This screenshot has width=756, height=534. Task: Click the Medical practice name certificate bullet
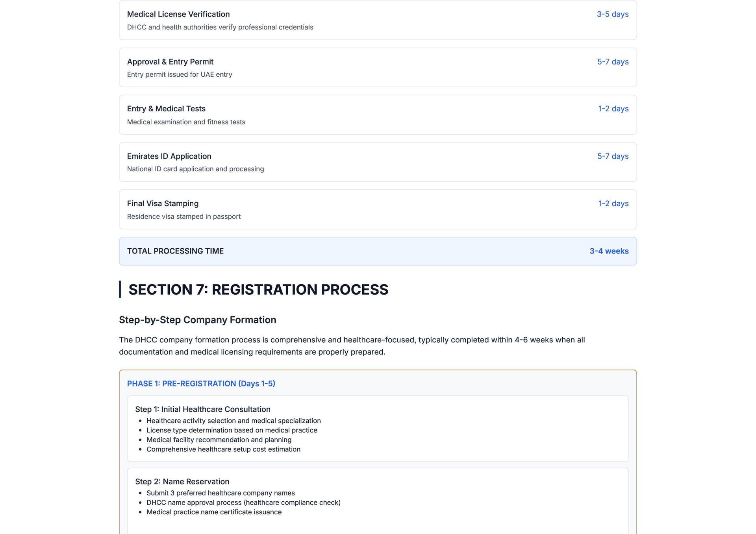(x=214, y=512)
